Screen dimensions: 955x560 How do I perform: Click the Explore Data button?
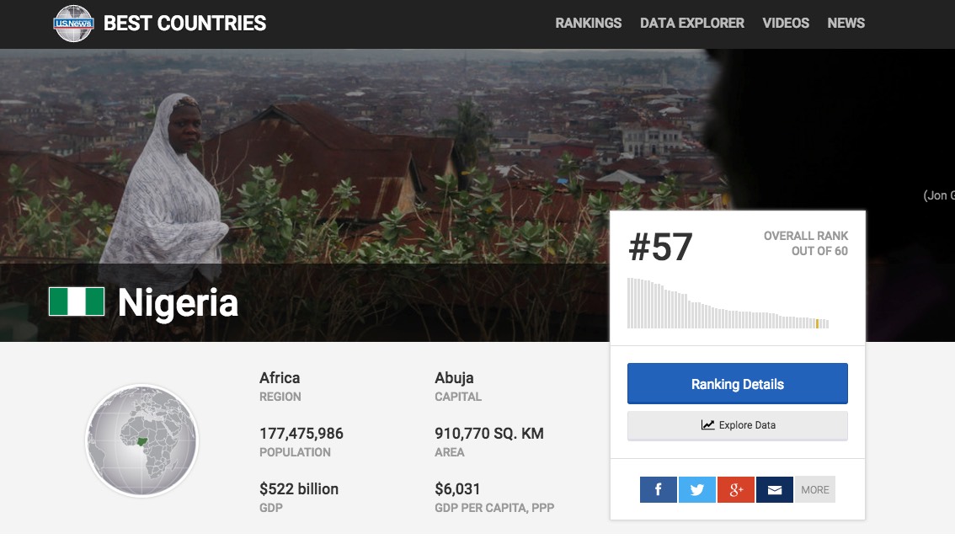click(x=737, y=425)
